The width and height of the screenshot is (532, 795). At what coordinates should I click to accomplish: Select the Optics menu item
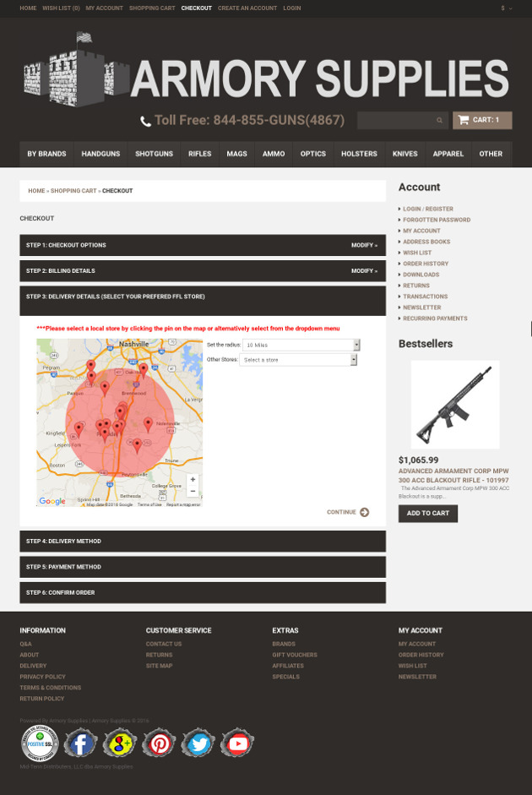312,154
